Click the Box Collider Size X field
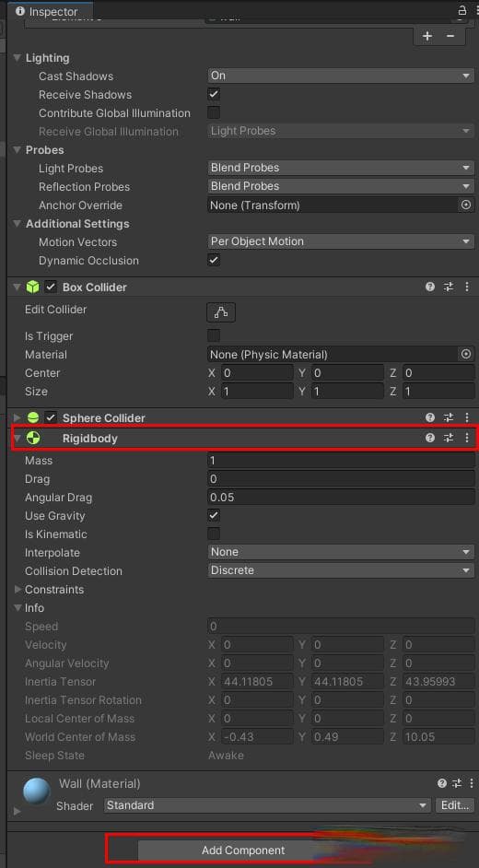Viewport: 479px width, 868px height. pyautogui.click(x=257, y=392)
